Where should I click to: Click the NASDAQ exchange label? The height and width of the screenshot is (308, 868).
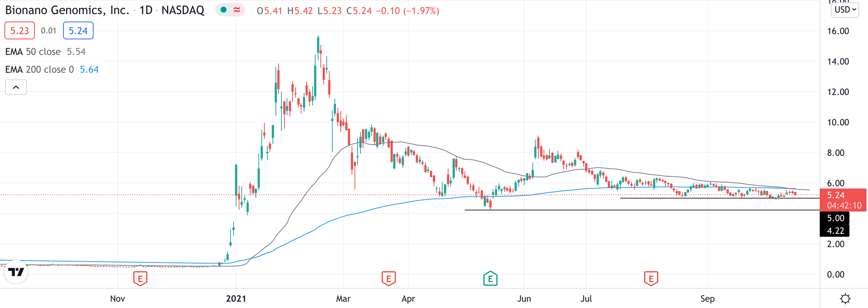pyautogui.click(x=183, y=10)
